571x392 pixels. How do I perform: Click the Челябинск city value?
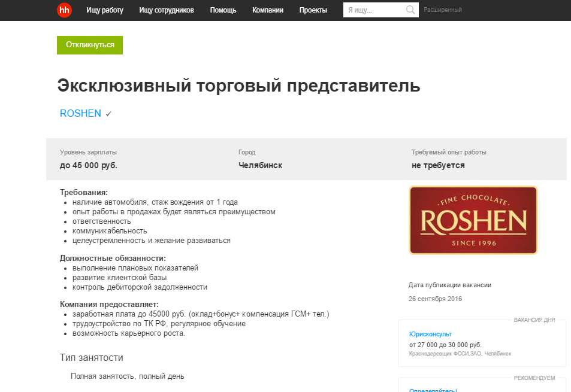pos(260,165)
